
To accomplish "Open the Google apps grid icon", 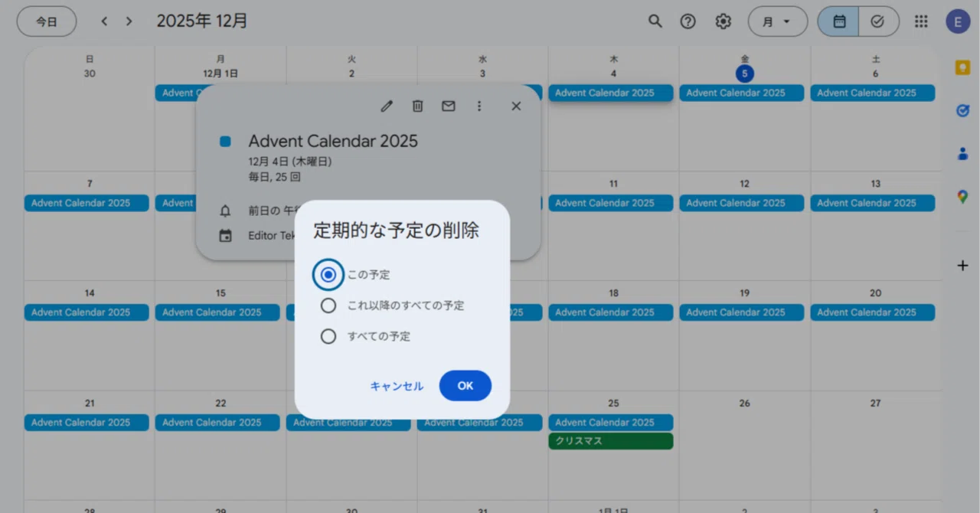I will click(x=922, y=21).
